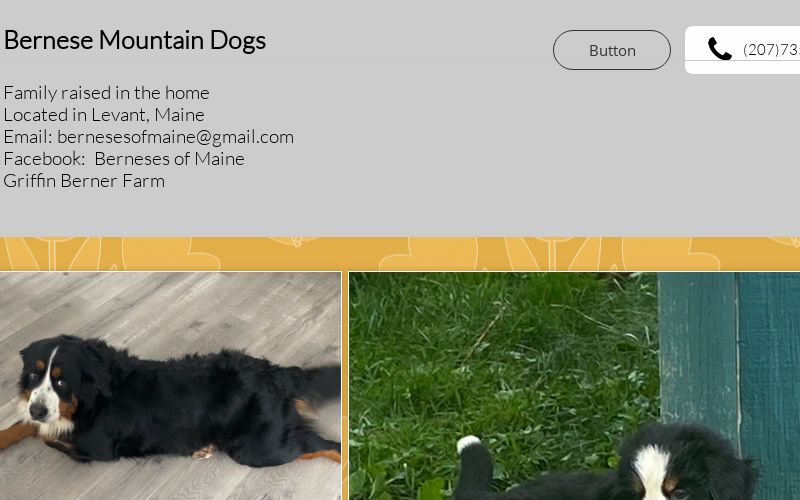This screenshot has height=500, width=800.
Task: Click the Berneses of Maine Facebook text
Action: 169,159
